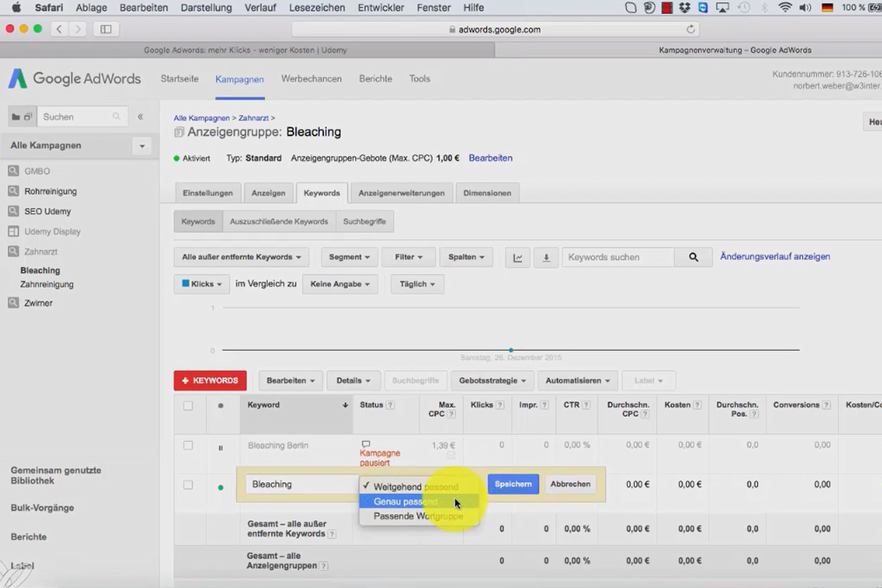Viewport: 882px width, 588px height.
Task: Click the Udemy Display campaign icon
Action: pos(13,232)
